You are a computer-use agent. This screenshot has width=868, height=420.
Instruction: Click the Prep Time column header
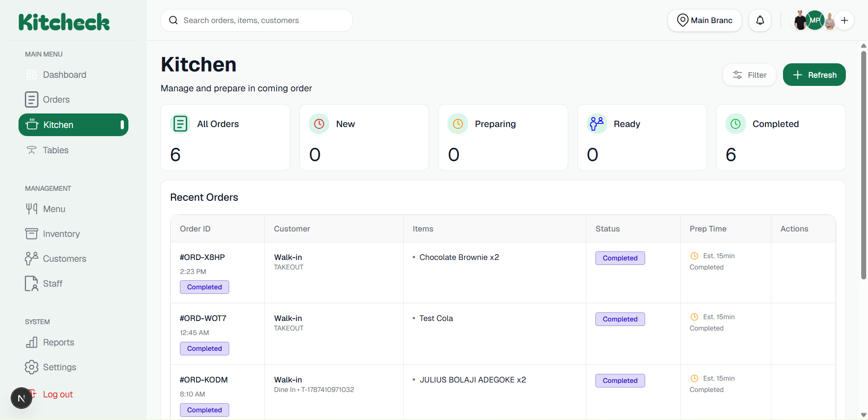(x=708, y=229)
